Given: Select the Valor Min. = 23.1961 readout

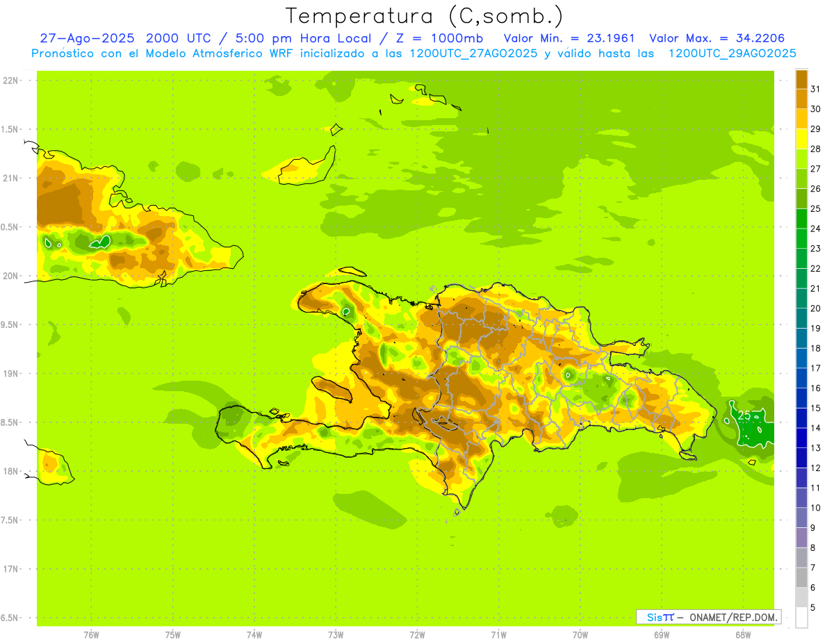Looking at the screenshot, I should click(569, 38).
